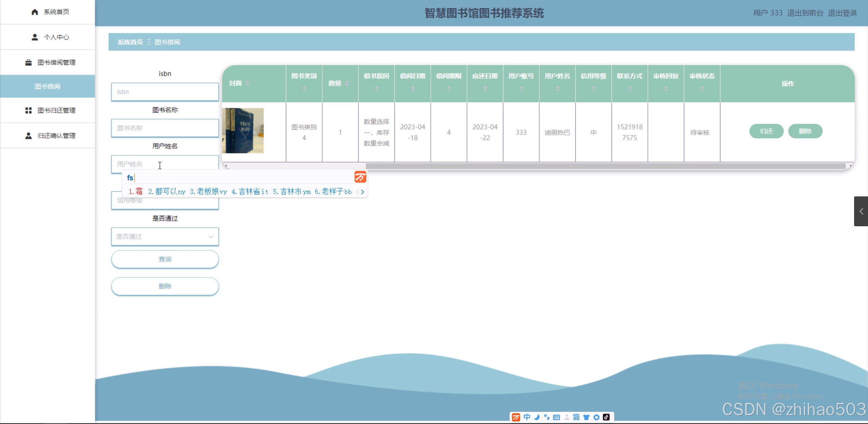Click the briefcase icon for 图书借阅管理
Image resolution: width=868 pixels, height=424 pixels.
coord(28,62)
